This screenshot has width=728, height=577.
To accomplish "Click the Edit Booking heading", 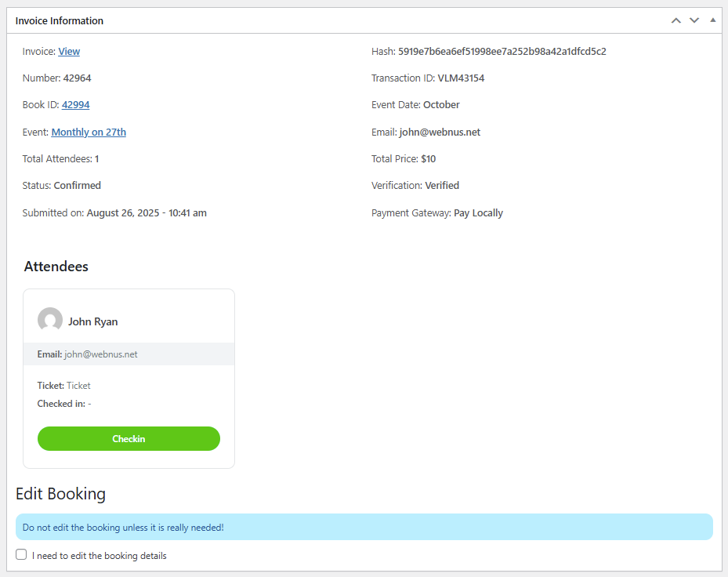I will pos(60,494).
